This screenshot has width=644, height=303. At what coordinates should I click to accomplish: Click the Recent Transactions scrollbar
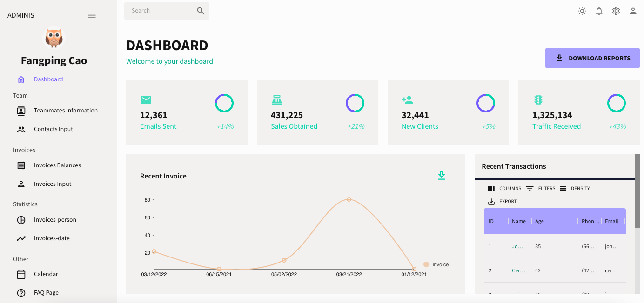pyautogui.click(x=637, y=191)
